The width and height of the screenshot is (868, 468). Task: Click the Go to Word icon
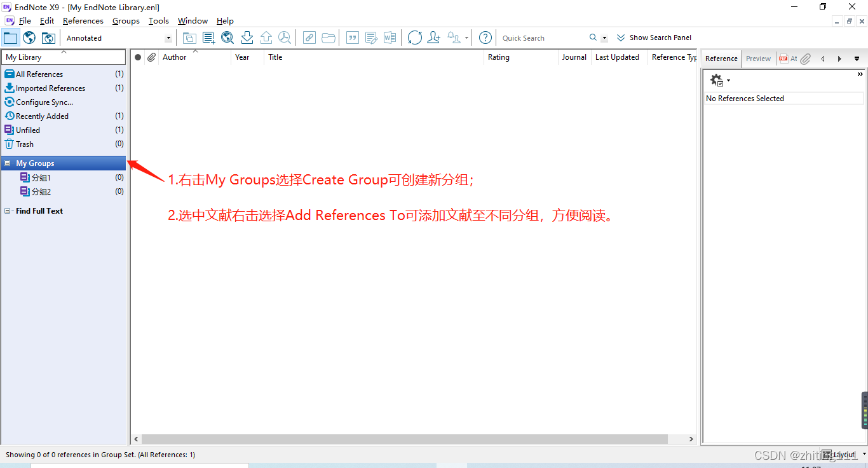(390, 38)
